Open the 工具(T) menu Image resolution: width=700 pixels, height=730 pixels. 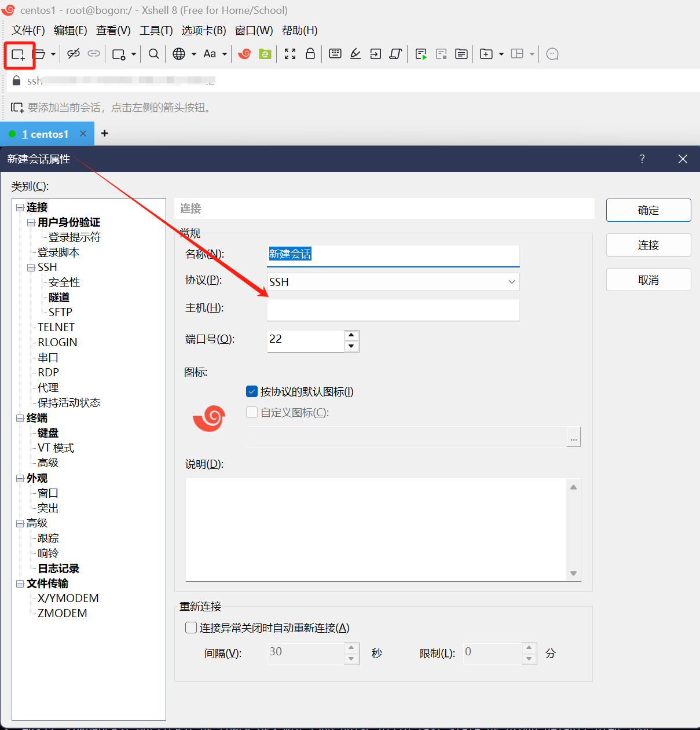(156, 31)
